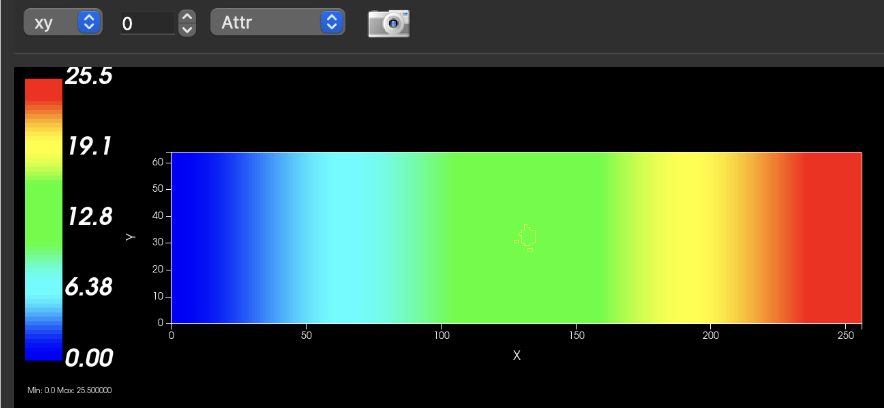
Task: Click the 19.1 legend value
Action: point(89,147)
